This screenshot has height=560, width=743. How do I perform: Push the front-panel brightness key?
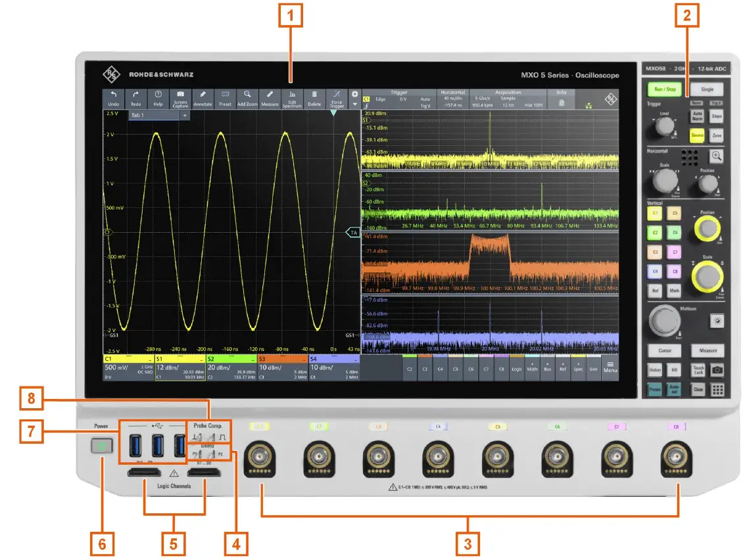(x=717, y=321)
